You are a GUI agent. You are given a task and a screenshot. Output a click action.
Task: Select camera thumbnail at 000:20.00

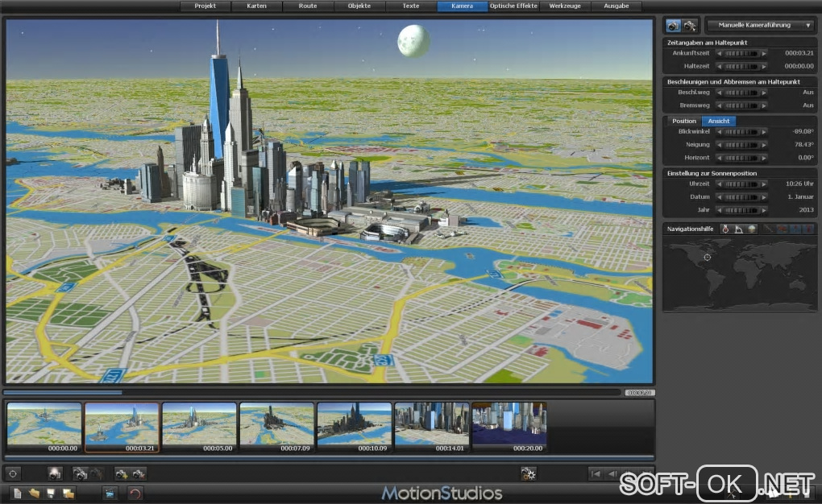coord(509,427)
